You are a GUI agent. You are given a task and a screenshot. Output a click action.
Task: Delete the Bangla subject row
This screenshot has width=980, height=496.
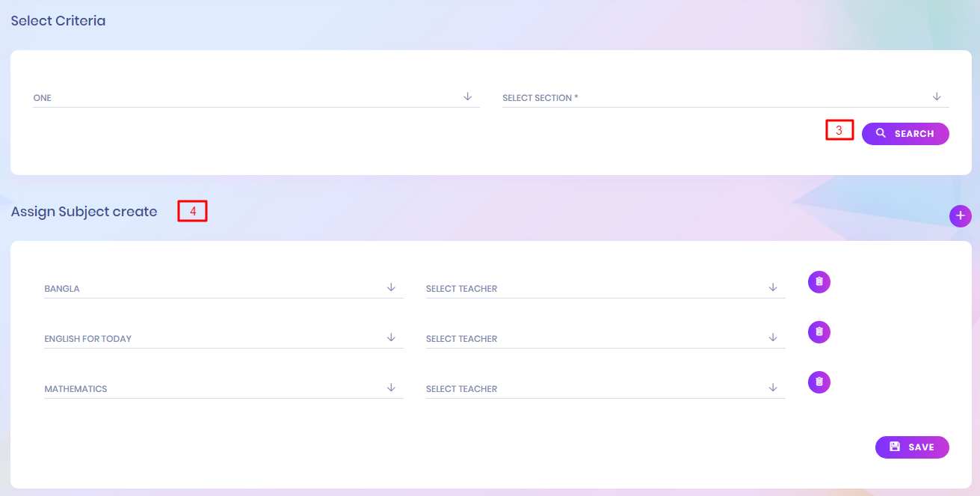pos(819,282)
